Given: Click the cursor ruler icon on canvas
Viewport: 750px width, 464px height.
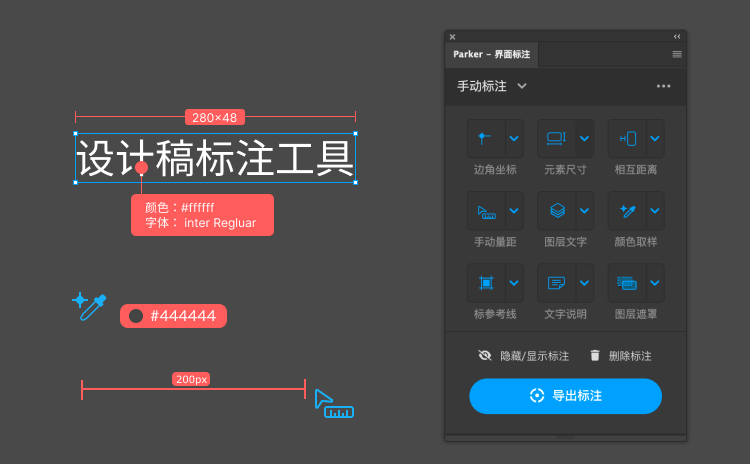Looking at the screenshot, I should coord(334,404).
